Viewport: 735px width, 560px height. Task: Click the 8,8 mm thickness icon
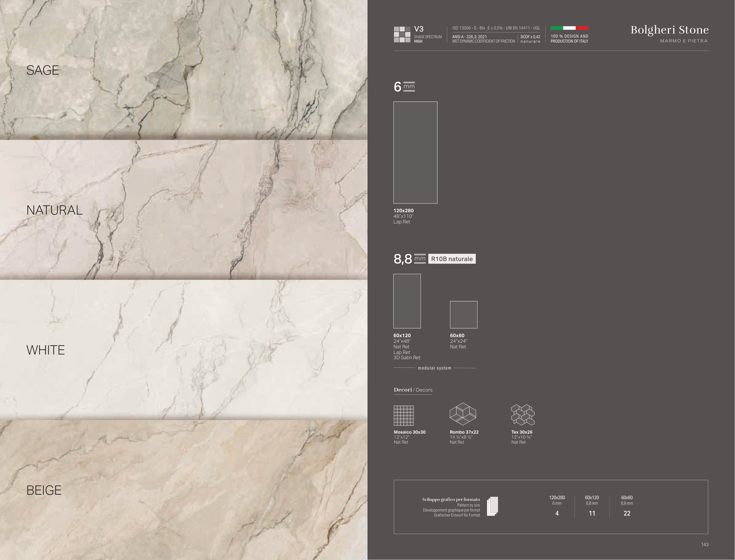coord(420,259)
